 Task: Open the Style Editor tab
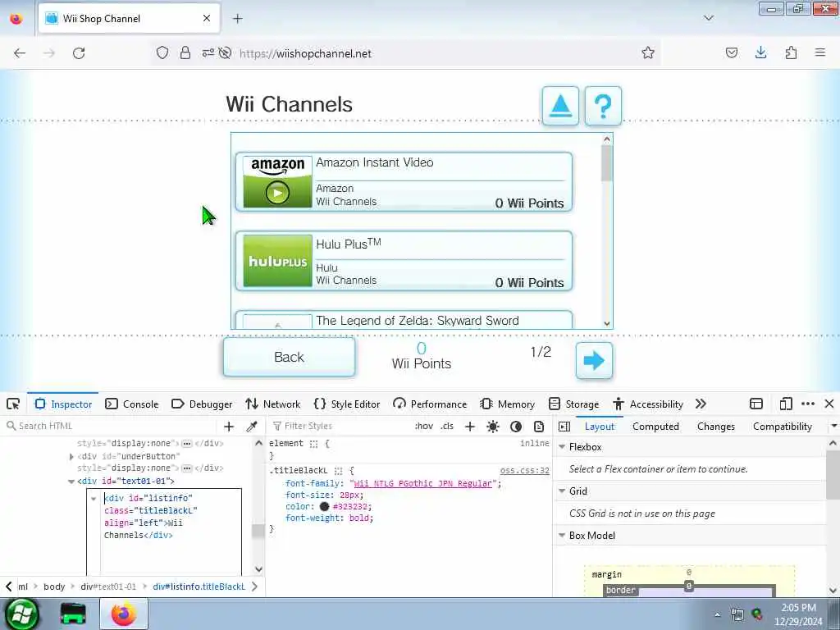click(x=347, y=404)
